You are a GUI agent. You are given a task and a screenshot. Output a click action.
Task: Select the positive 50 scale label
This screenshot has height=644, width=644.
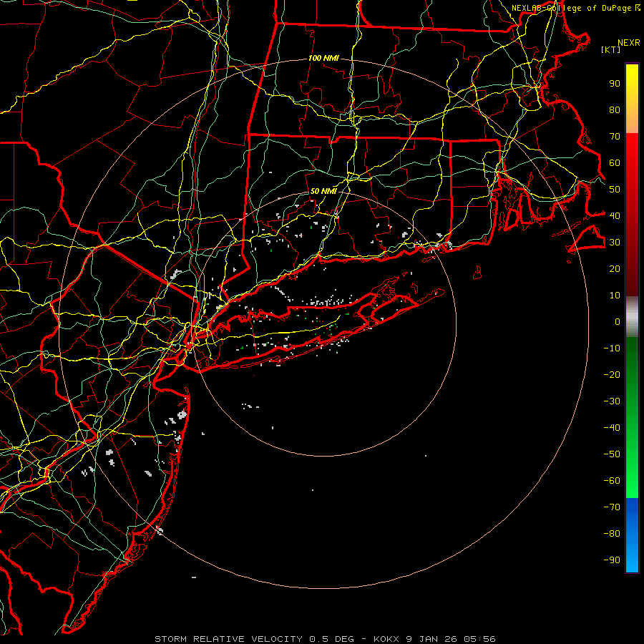tap(615, 190)
